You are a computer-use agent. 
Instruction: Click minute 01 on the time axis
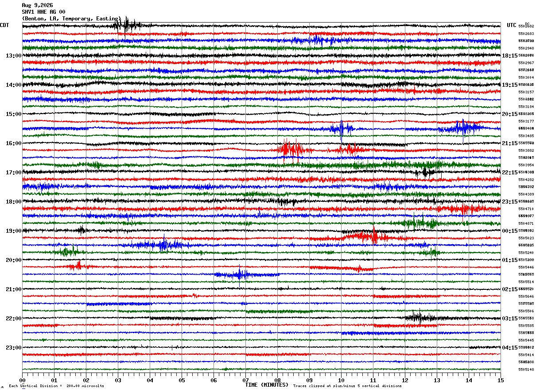54,380
